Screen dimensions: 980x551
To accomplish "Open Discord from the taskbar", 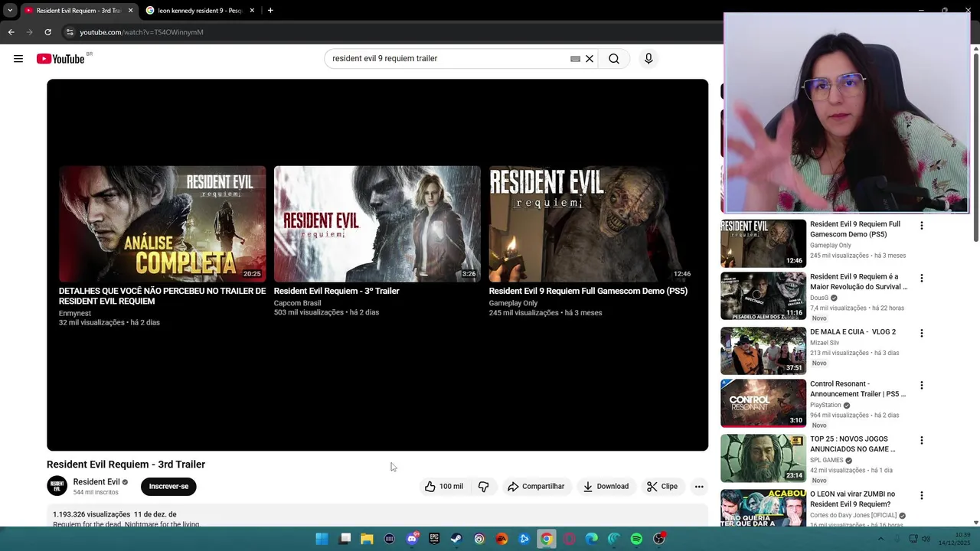I will (x=412, y=539).
